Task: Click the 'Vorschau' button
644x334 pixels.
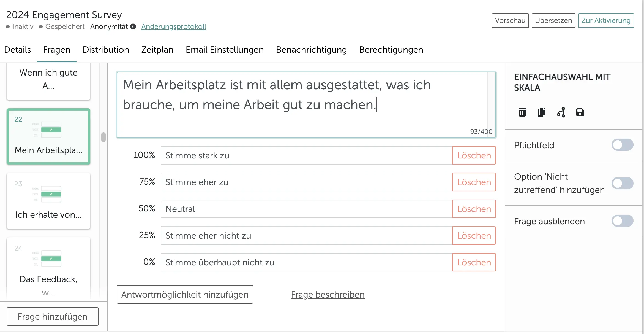Action: point(510,20)
